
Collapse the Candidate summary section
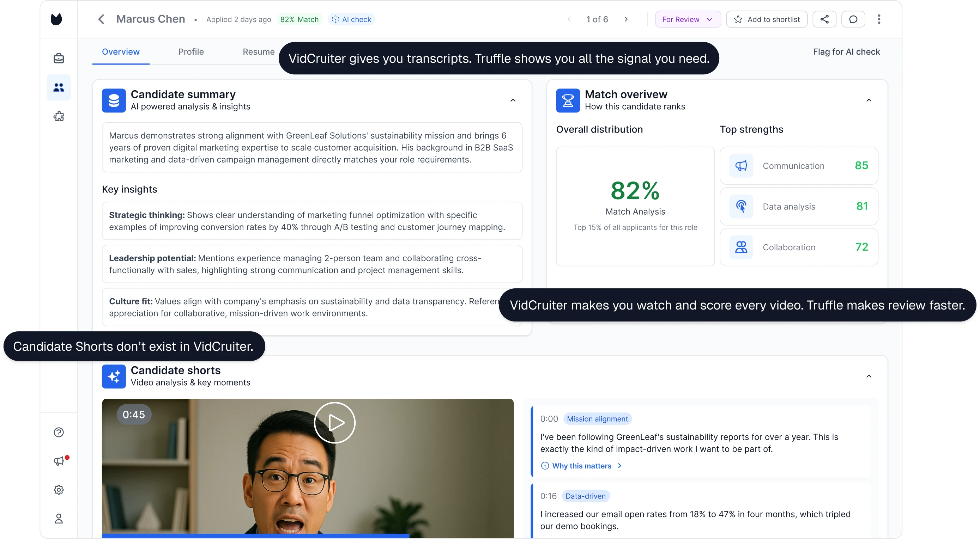tap(513, 100)
